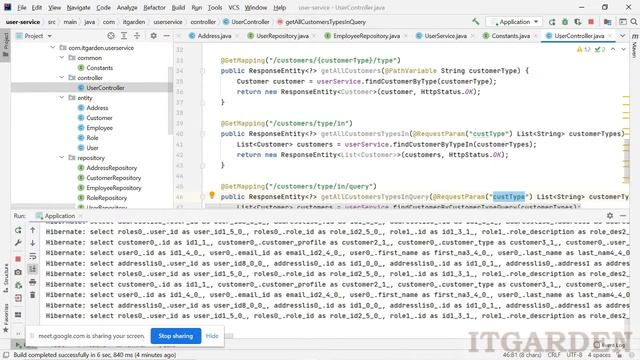640x360 pixels.
Task: Collapse the entity folder
Action: pos(62,98)
